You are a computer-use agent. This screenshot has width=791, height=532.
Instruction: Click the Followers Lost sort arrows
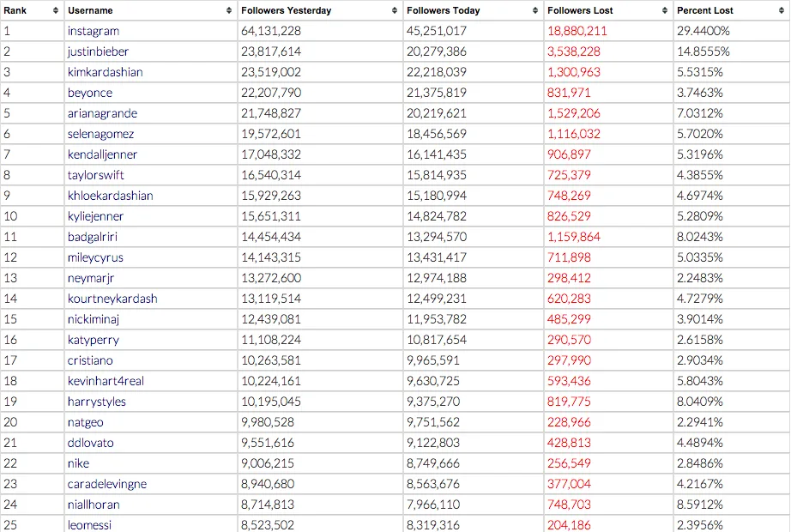pos(664,10)
